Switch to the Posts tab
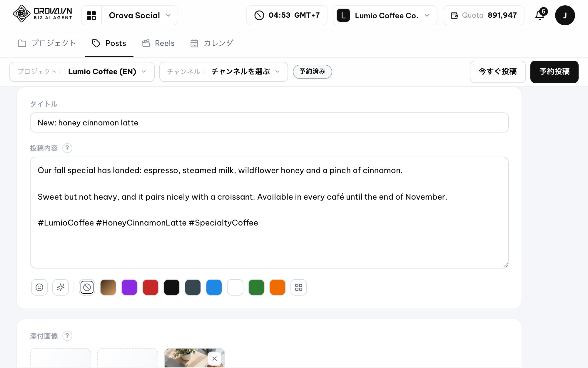588x368 pixels. [109, 43]
